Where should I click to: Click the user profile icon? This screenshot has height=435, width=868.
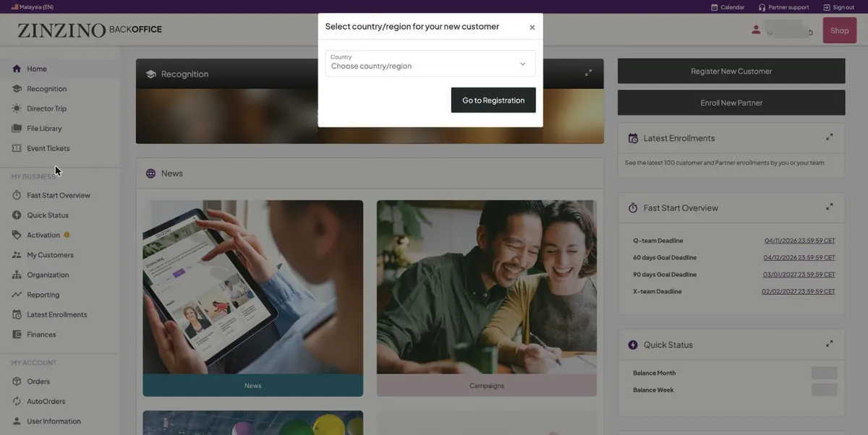point(756,30)
